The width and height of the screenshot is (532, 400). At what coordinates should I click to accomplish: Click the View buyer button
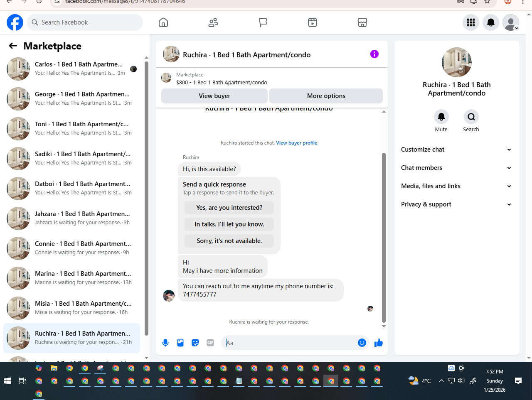[x=214, y=96]
